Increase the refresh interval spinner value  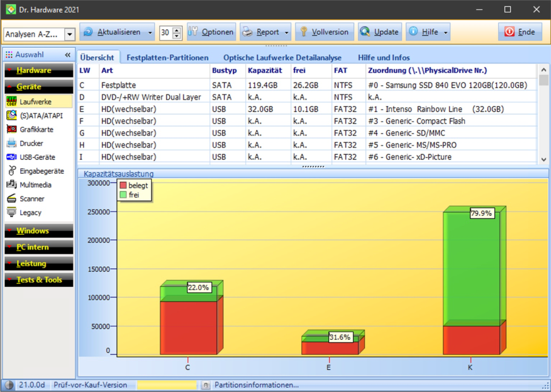(177, 30)
